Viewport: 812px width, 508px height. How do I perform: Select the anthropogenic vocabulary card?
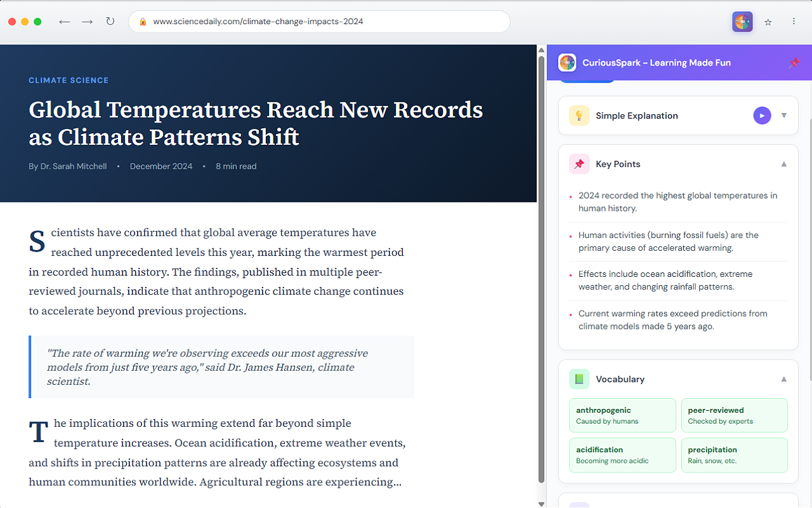622,415
